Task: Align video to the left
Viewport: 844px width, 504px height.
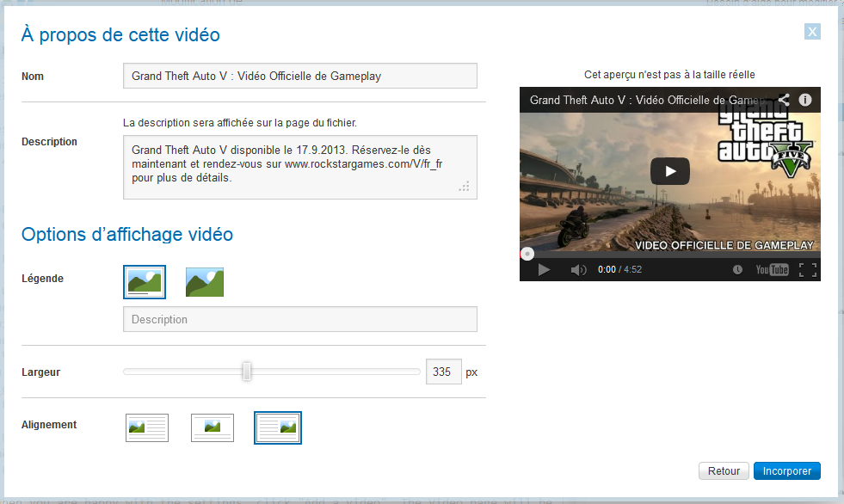Action: point(147,427)
